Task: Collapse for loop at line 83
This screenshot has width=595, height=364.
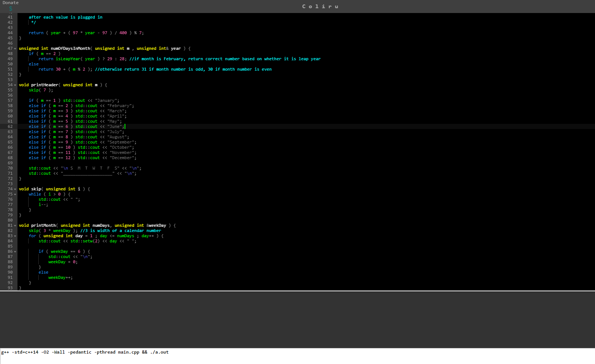Action: (15, 236)
